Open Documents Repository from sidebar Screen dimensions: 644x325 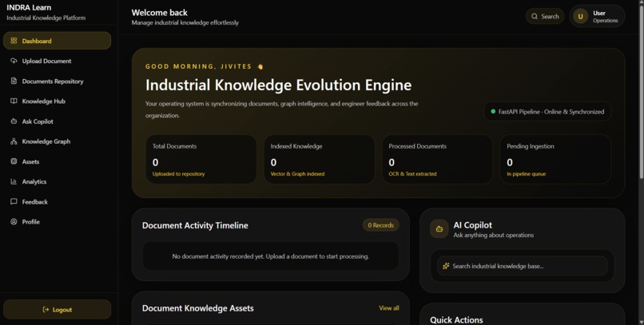coord(57,81)
